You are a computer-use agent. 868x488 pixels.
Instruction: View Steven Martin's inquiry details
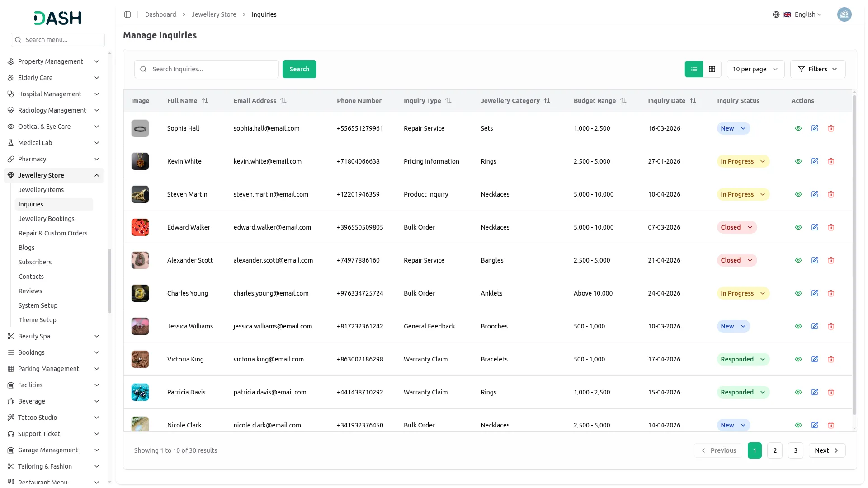798,194
